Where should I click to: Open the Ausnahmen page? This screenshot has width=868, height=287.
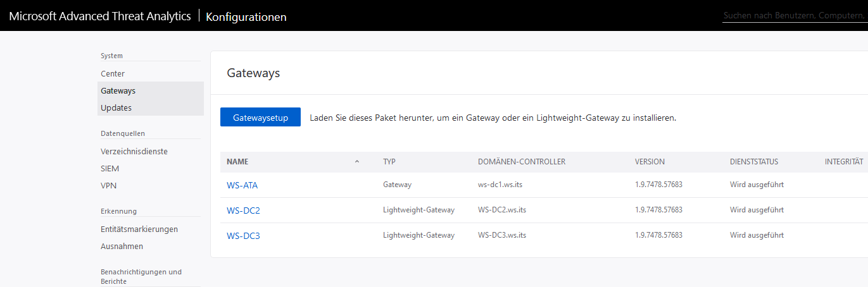122,246
